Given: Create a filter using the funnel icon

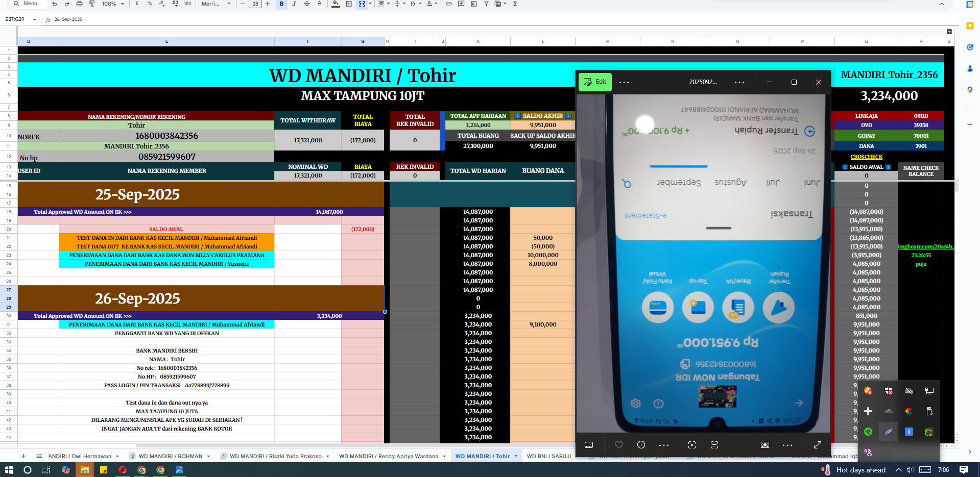Looking at the screenshot, I should [x=486, y=4].
